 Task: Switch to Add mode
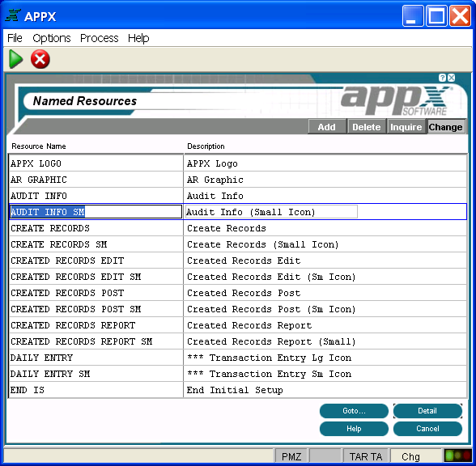[x=327, y=127]
